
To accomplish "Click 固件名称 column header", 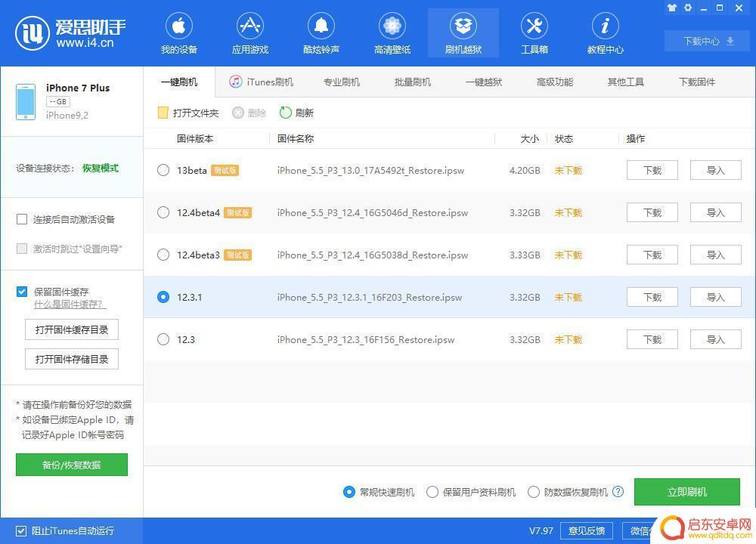I will tap(296, 139).
